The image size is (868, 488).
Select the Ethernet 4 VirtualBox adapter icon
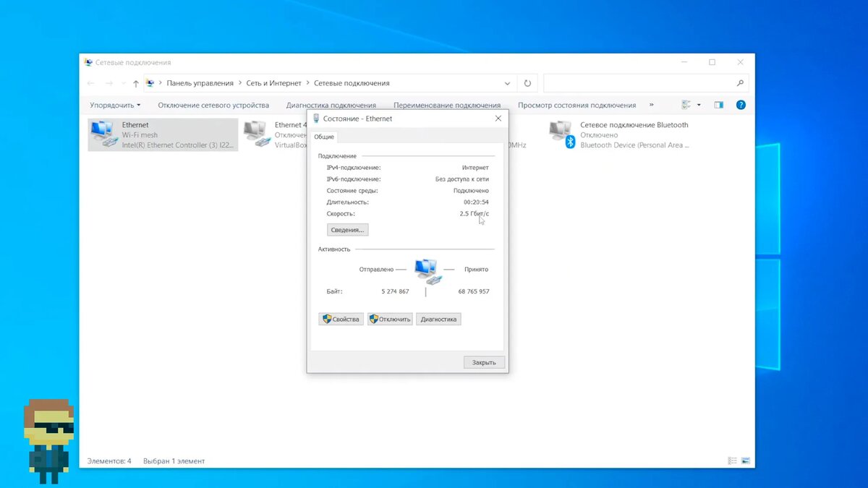tap(255, 134)
